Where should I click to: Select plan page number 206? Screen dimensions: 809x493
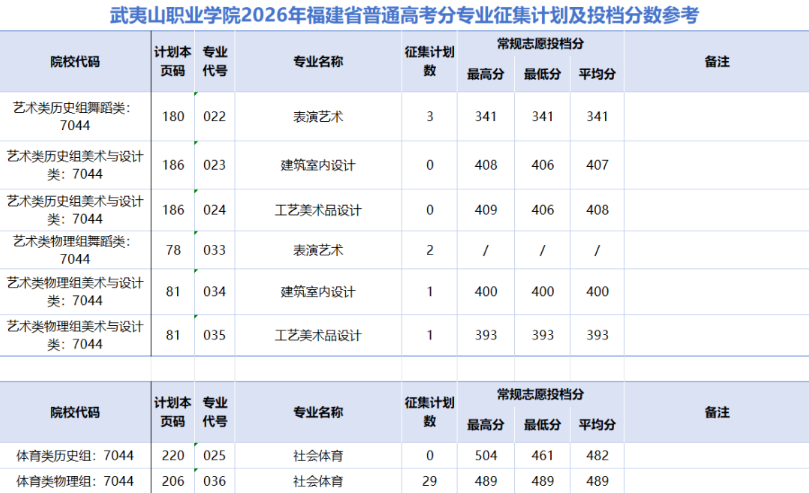click(173, 481)
